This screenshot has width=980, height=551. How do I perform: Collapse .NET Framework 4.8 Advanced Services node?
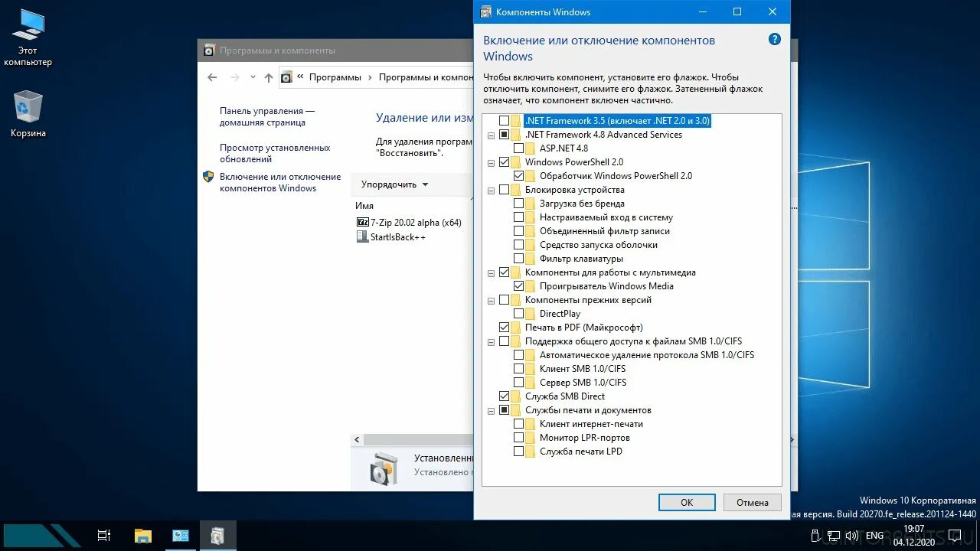point(491,135)
